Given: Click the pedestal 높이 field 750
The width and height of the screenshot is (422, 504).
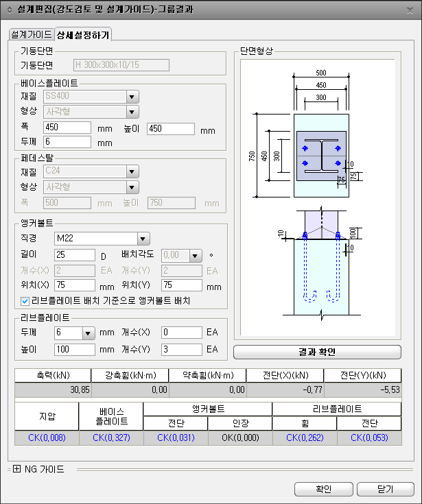Looking at the screenshot, I should (x=172, y=203).
